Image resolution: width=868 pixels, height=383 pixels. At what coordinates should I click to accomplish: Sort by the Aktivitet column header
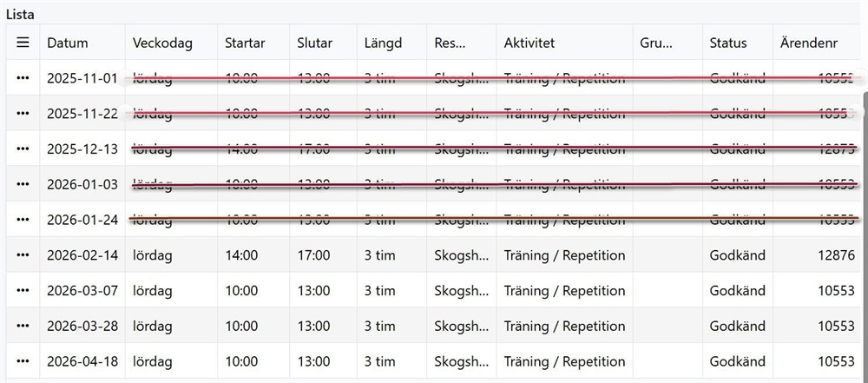tap(529, 43)
